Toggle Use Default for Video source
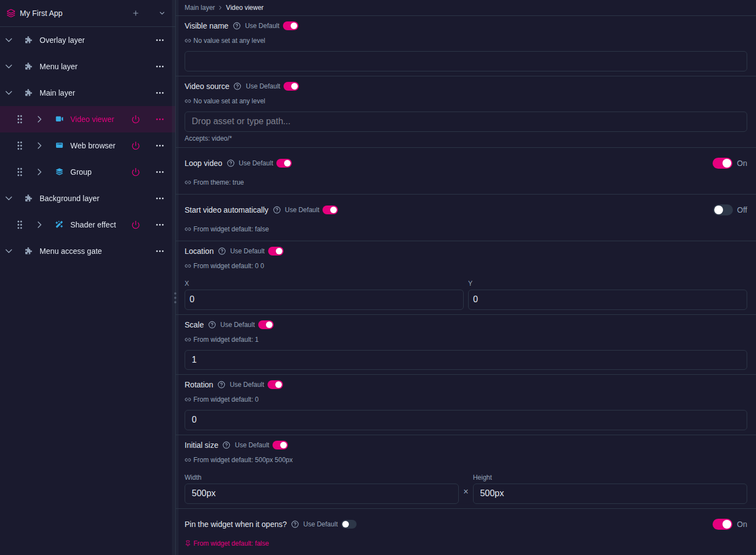Screen dimensions: 756x555 291,86
